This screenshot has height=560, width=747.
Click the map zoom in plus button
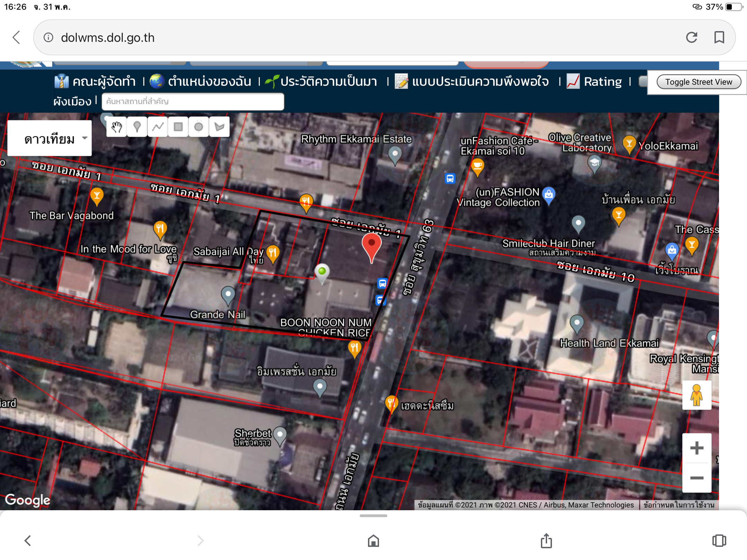[x=697, y=448]
